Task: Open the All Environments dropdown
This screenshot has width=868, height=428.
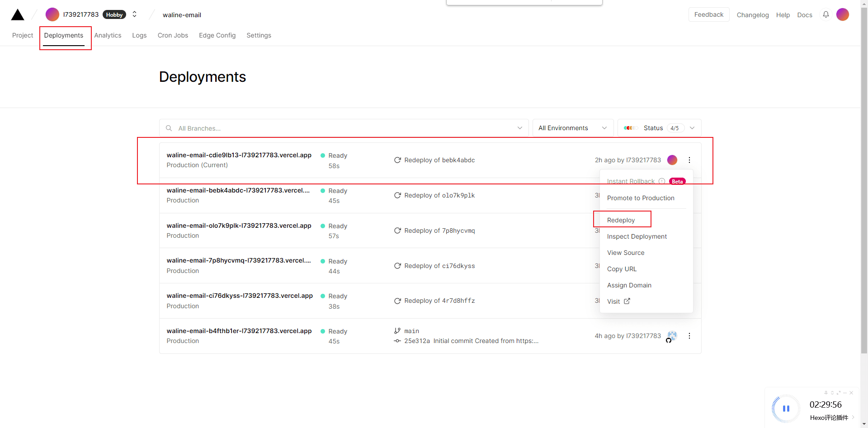Action: pos(573,128)
